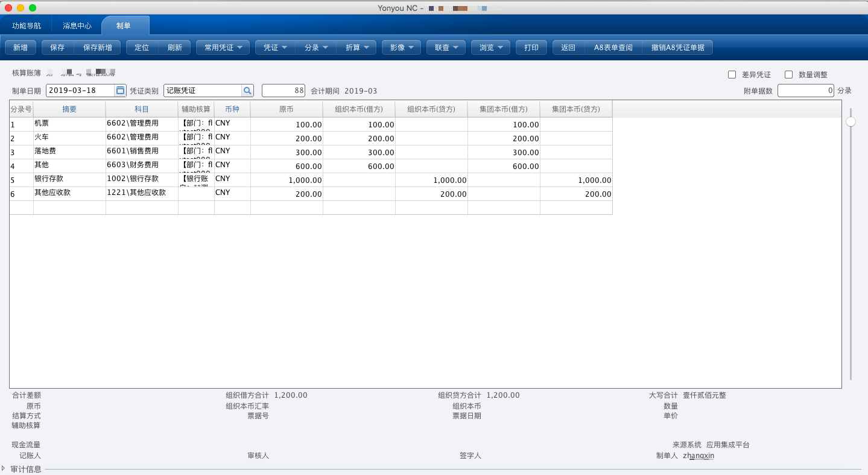The image size is (868, 475).
Task: Click the 新增 toolbar button
Action: tap(21, 48)
